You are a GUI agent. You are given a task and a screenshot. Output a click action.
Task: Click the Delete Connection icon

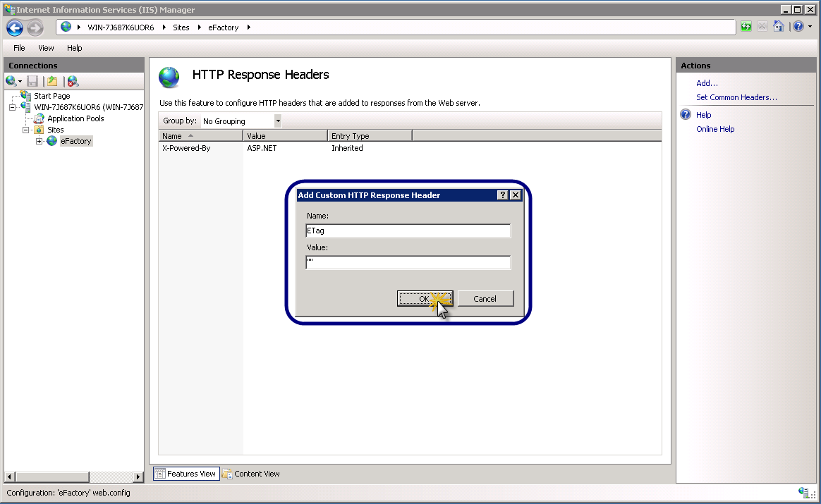[x=73, y=81]
